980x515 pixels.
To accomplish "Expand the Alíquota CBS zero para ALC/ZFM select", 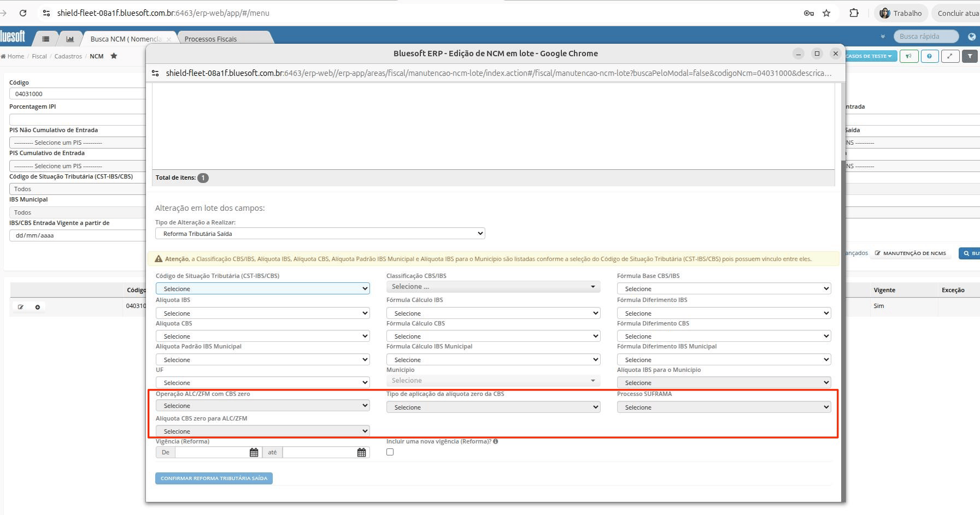I will [262, 431].
